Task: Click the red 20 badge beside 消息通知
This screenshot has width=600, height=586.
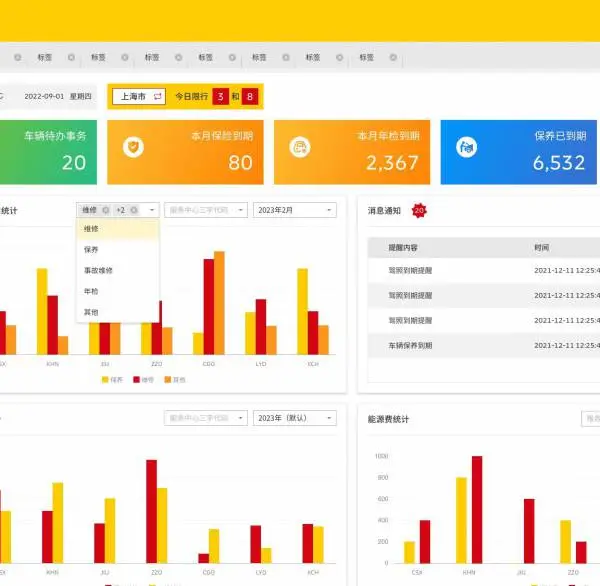Action: coord(419,211)
